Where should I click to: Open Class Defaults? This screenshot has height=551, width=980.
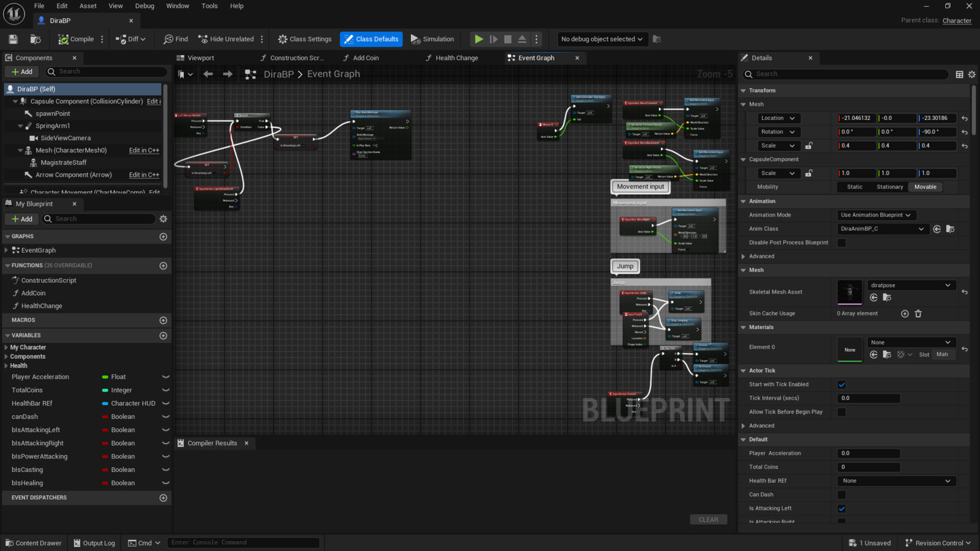click(x=371, y=39)
